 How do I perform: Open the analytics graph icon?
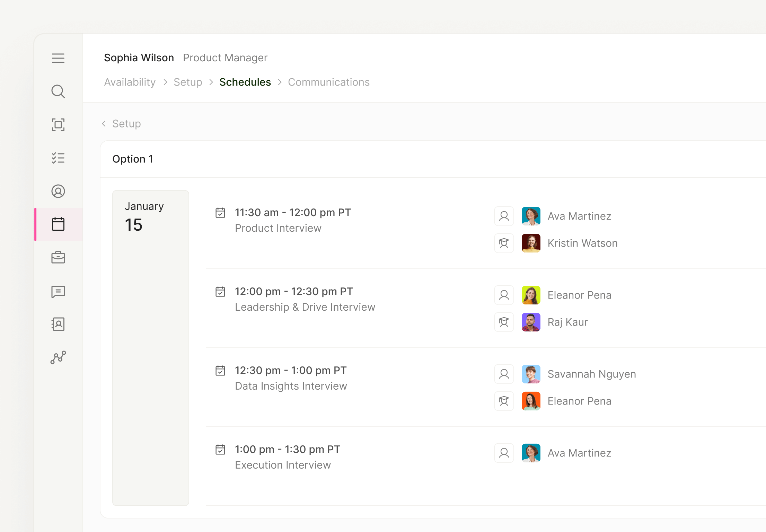[x=58, y=357]
